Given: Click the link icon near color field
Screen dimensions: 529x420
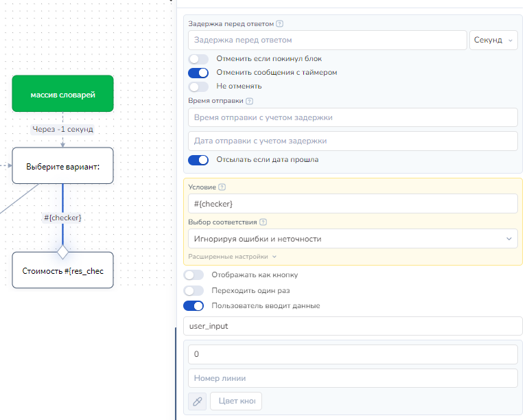Looking at the screenshot, I should [x=197, y=401].
